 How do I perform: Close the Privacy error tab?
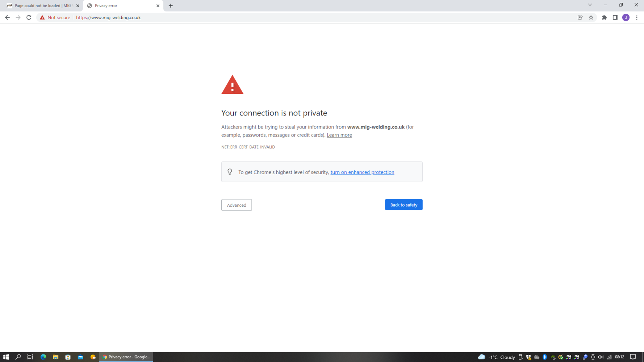click(158, 6)
